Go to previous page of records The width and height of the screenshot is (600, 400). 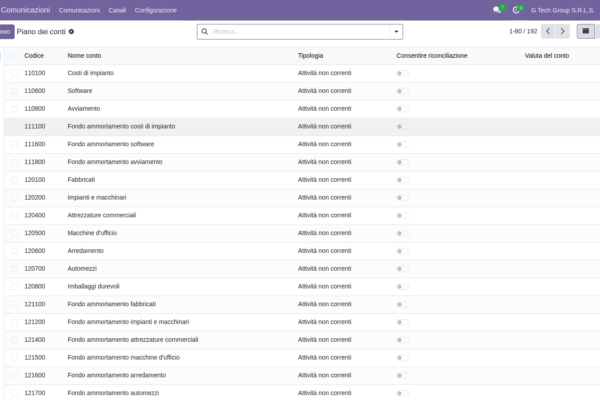(x=548, y=31)
